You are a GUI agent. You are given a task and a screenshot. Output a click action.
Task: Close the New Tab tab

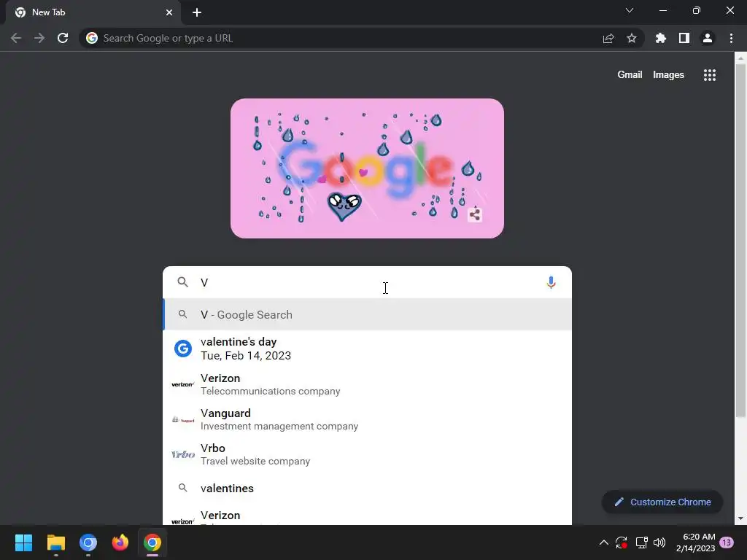pos(169,12)
